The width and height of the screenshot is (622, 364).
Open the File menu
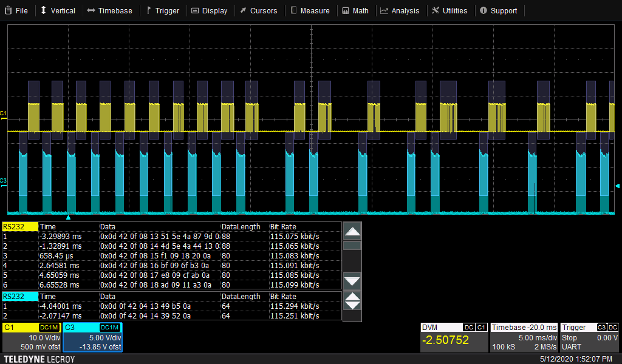click(x=16, y=10)
